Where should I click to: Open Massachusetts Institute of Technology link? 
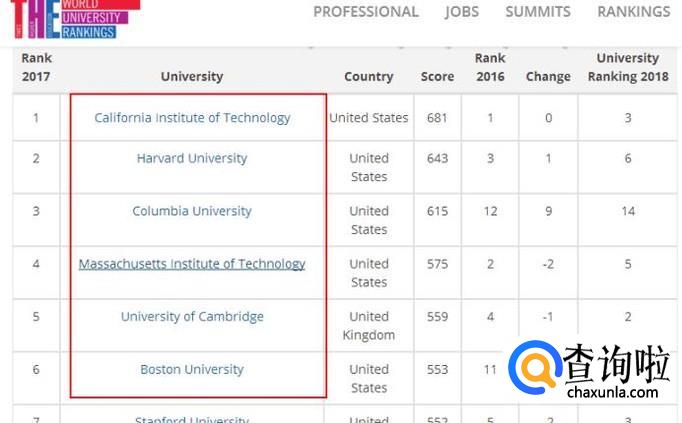point(192,264)
